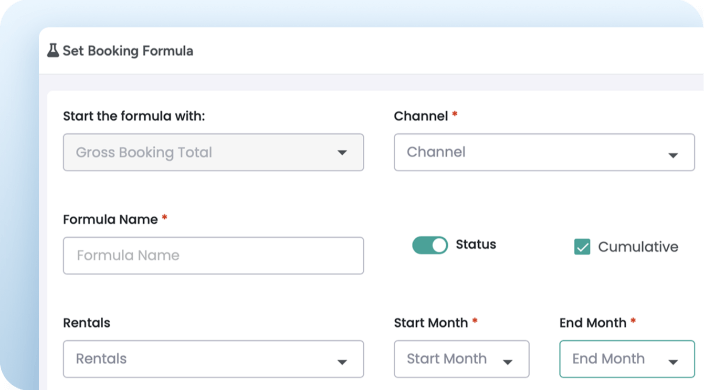Viewport: 704px width, 390px height.
Task: Click the Cumulative label text
Action: click(638, 247)
